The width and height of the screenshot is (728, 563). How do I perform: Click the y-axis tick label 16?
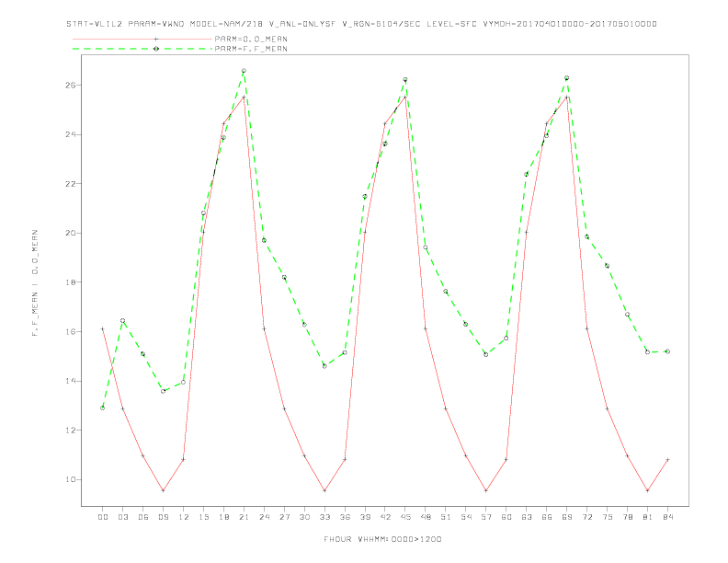coord(71,332)
